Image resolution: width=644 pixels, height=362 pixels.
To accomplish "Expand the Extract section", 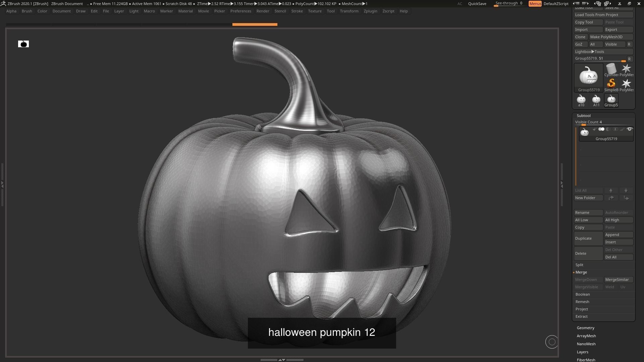I will [x=581, y=316].
